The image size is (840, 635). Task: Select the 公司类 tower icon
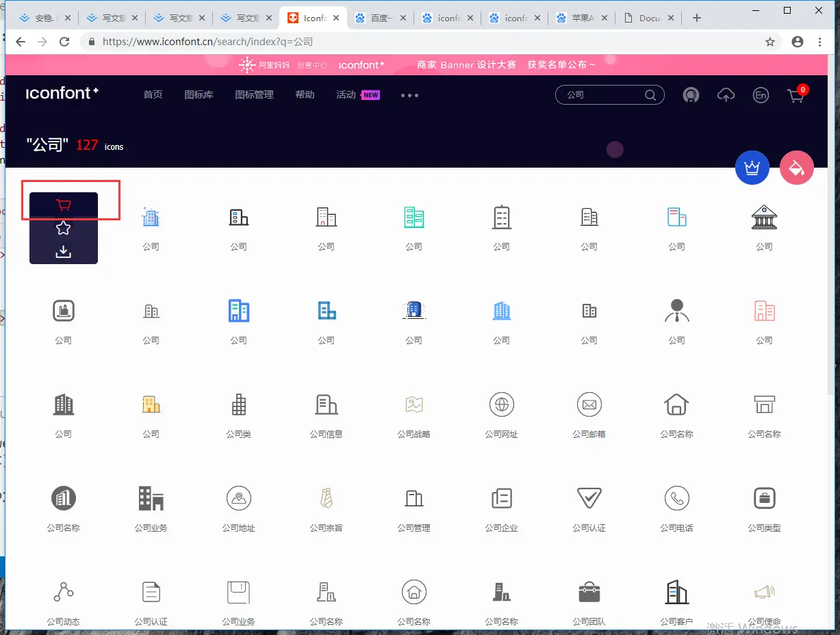pos(239,405)
